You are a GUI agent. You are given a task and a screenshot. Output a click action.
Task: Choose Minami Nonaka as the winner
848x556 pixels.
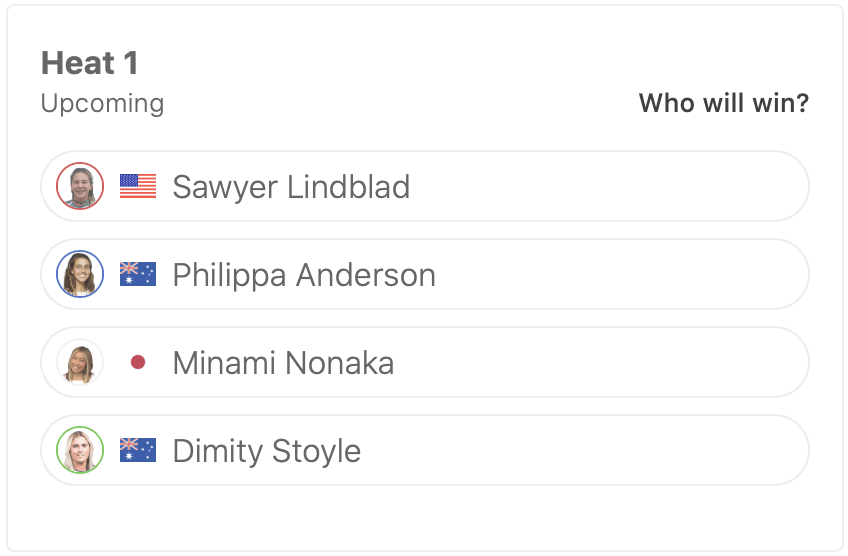tap(600, 362)
